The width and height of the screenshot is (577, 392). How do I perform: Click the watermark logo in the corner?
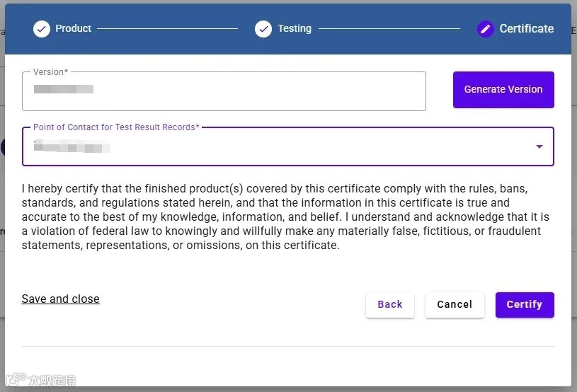(x=40, y=380)
